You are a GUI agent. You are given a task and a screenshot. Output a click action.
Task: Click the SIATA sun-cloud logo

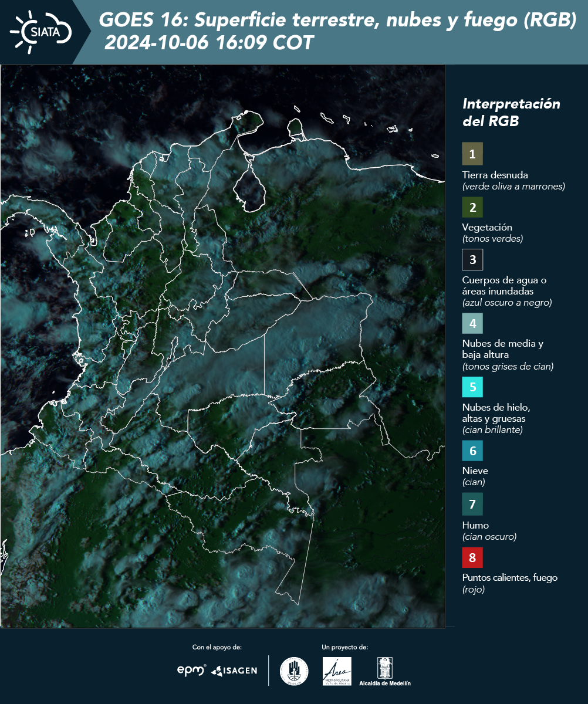click(x=40, y=32)
